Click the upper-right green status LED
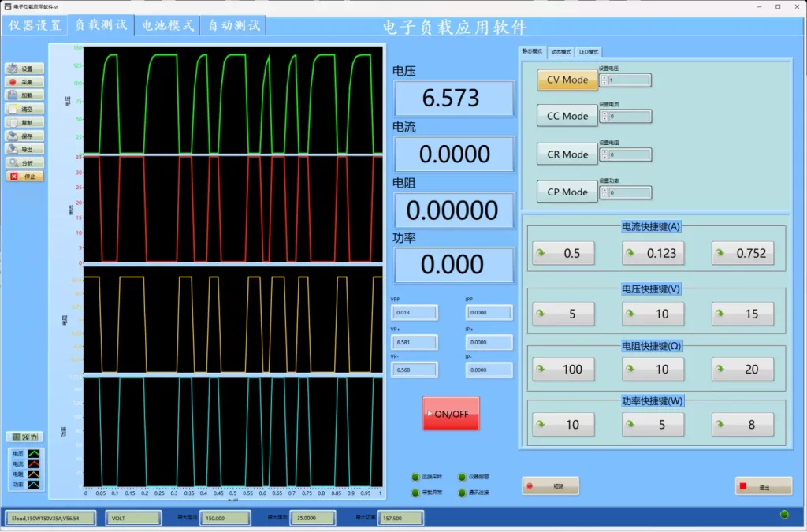Viewport: 807px width, 532px height. pos(462,477)
